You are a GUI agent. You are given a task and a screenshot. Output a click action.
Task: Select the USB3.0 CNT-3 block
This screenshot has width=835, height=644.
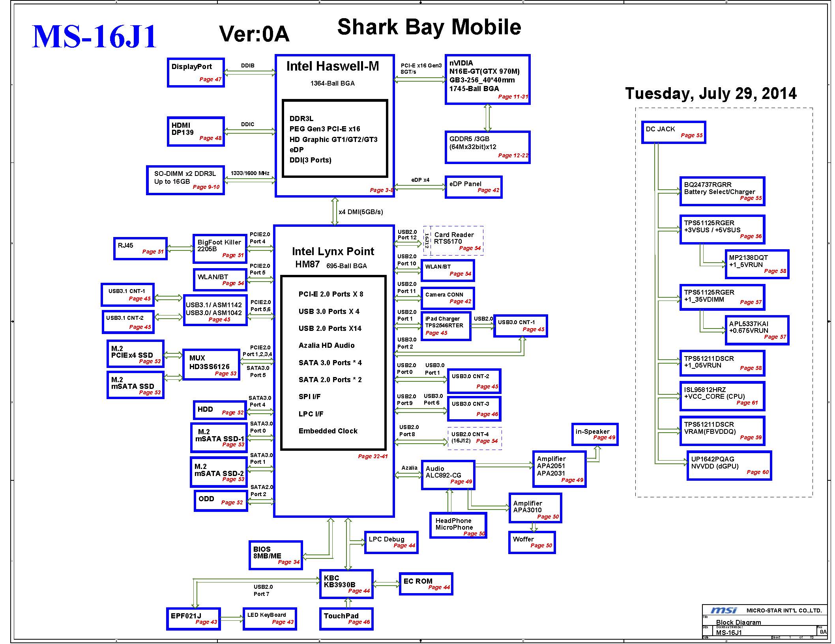tap(474, 409)
